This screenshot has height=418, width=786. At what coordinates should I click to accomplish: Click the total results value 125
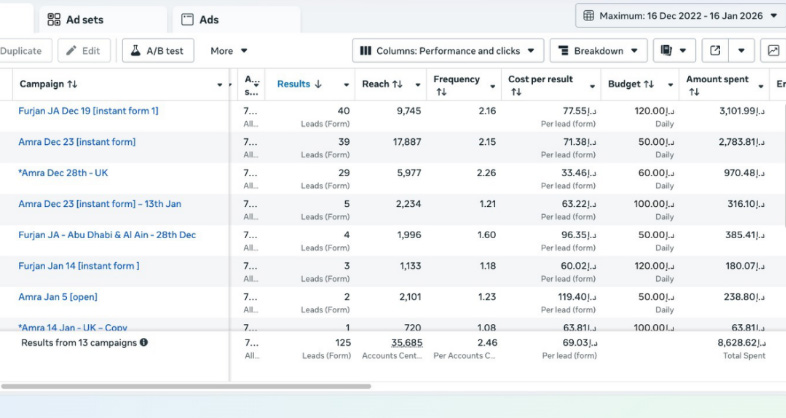point(343,343)
